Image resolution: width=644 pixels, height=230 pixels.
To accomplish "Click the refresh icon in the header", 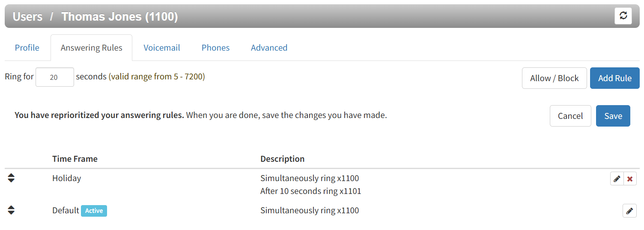I will [623, 16].
